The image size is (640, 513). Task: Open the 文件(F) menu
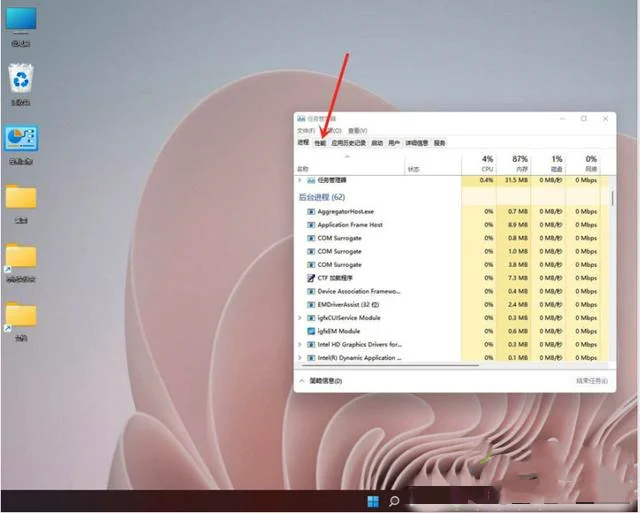tap(305, 130)
